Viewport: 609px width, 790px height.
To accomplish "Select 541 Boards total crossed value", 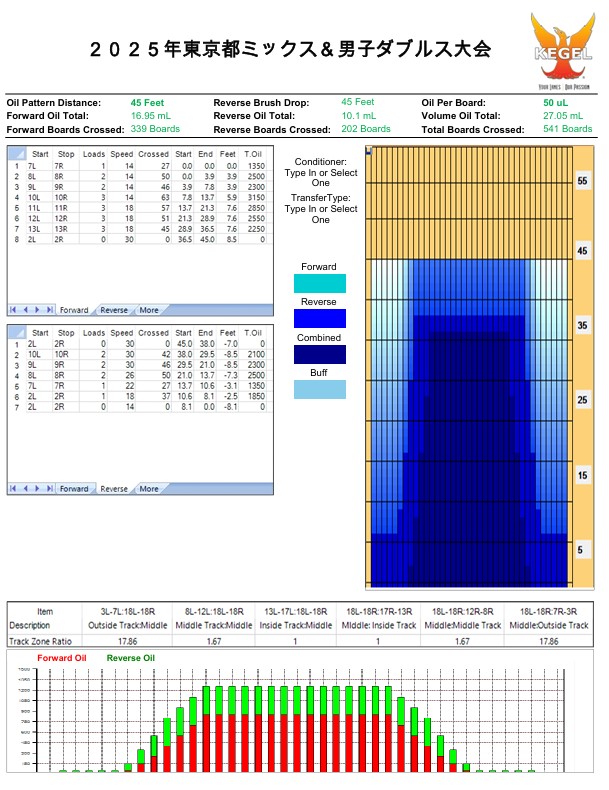I will pos(568,129).
